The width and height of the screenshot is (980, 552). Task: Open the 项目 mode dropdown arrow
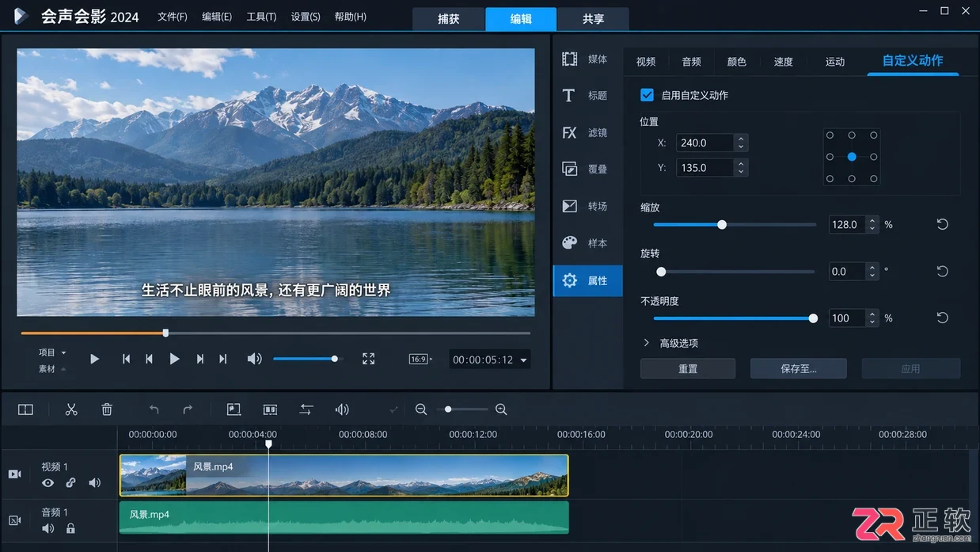tap(64, 352)
